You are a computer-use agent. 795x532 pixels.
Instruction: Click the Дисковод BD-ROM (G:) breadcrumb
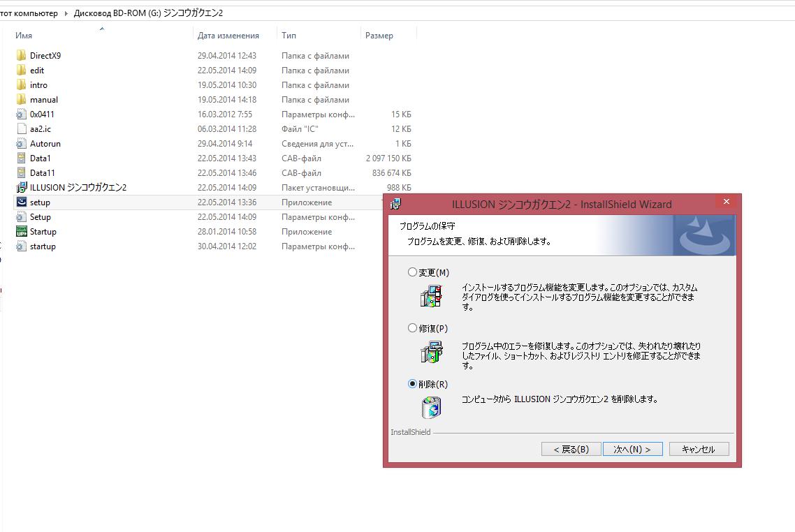click(x=148, y=13)
